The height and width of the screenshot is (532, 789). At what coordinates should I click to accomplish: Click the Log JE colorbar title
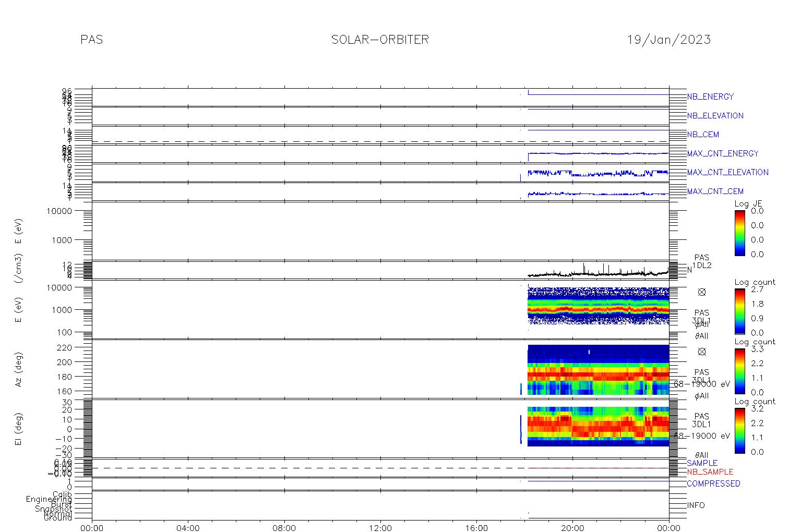coord(748,204)
